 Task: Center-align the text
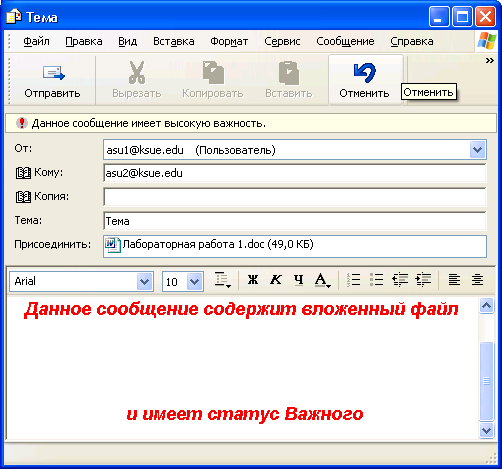coord(477,279)
